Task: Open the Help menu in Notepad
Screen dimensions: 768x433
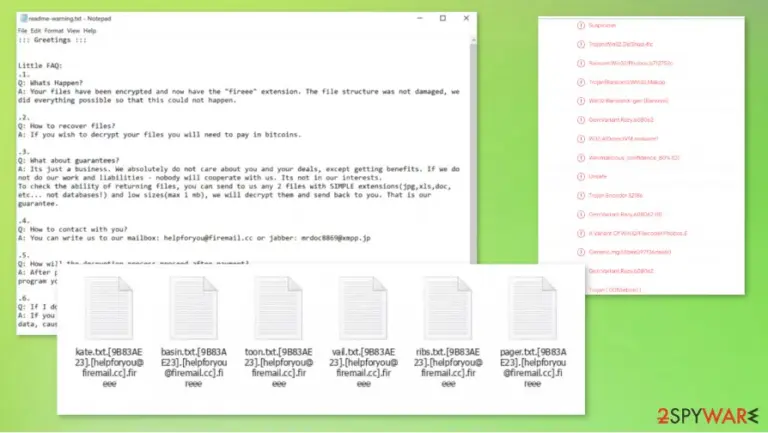Action: tap(90, 31)
